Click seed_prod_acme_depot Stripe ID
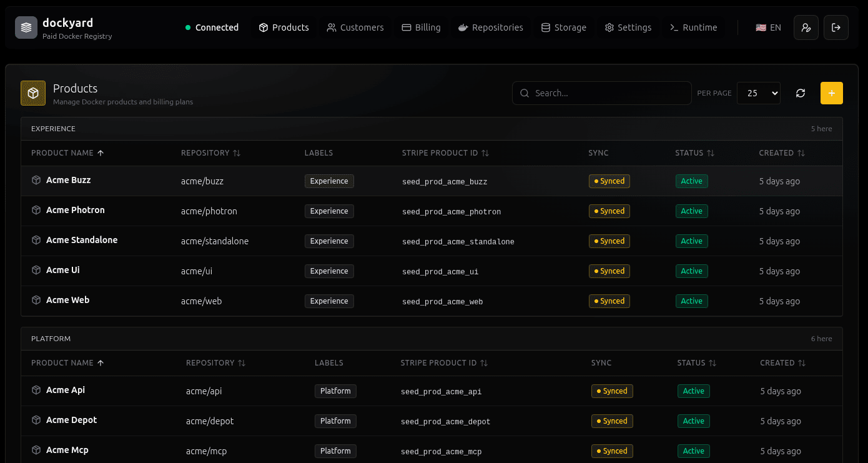This screenshot has height=463, width=868. pyautogui.click(x=445, y=422)
